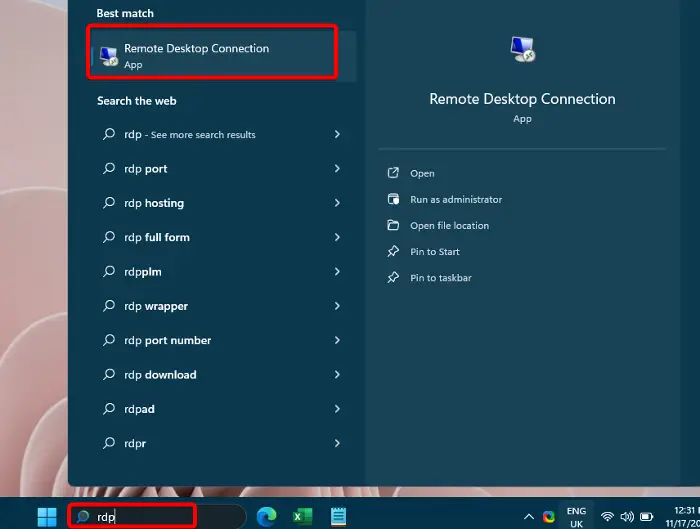Select the 'rdp hosting' web suggestion
The image size is (700, 529).
(x=223, y=203)
